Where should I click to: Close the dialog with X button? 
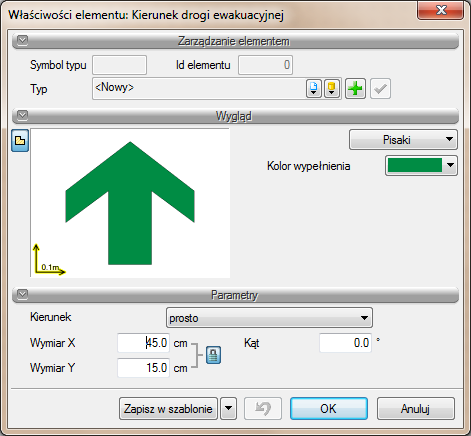(441, 10)
